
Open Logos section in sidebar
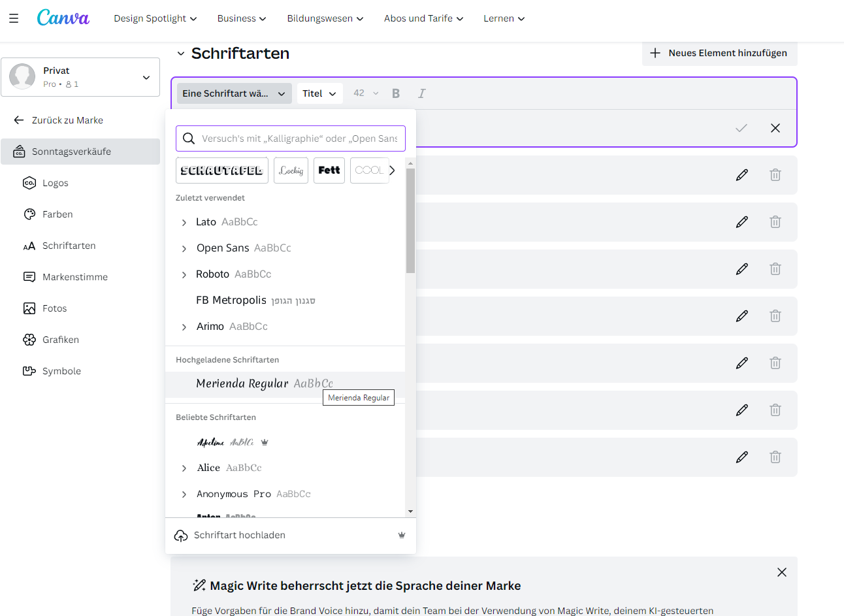[56, 183]
